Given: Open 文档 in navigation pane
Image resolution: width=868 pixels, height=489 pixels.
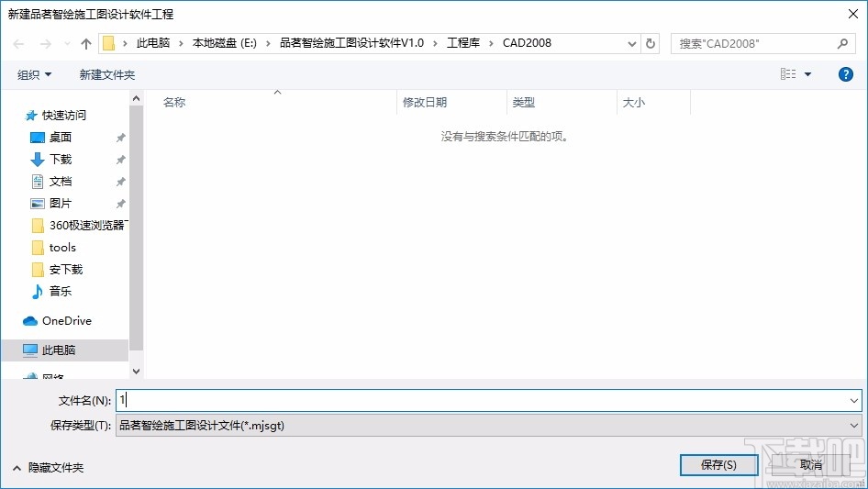Looking at the screenshot, I should click(61, 182).
